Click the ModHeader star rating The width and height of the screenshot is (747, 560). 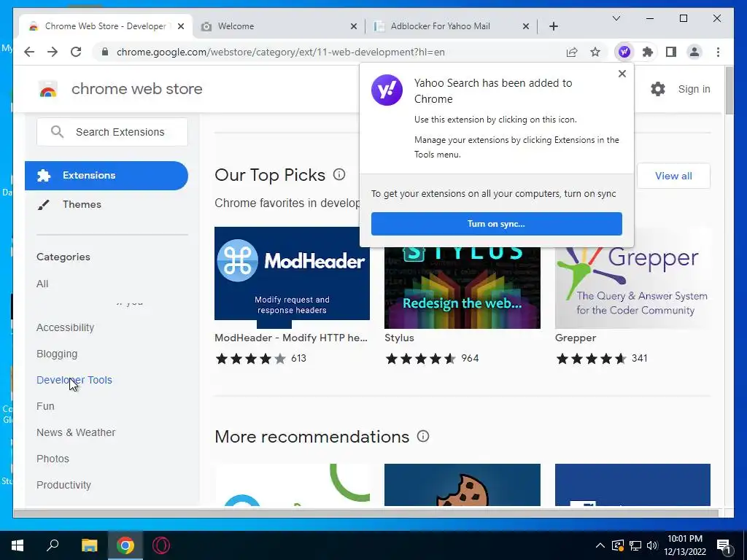251,358
